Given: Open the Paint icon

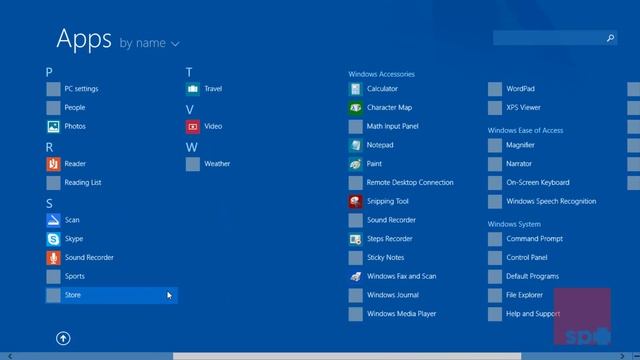Looking at the screenshot, I should [x=356, y=164].
